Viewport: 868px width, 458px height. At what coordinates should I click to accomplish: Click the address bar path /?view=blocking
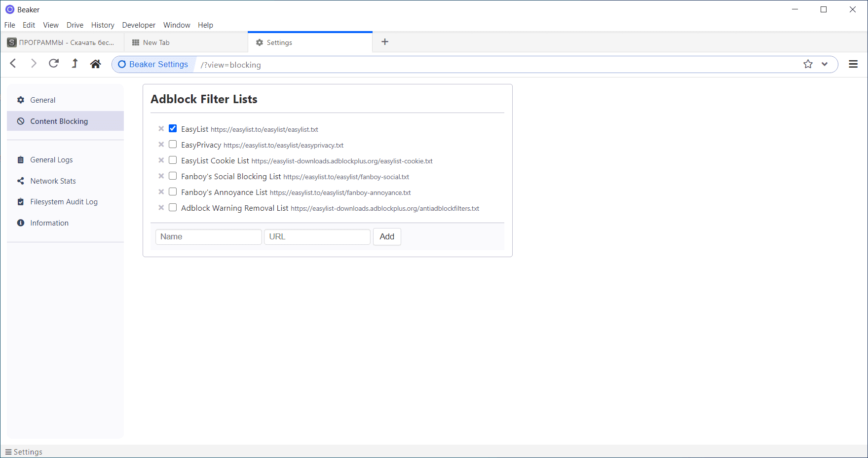230,65
